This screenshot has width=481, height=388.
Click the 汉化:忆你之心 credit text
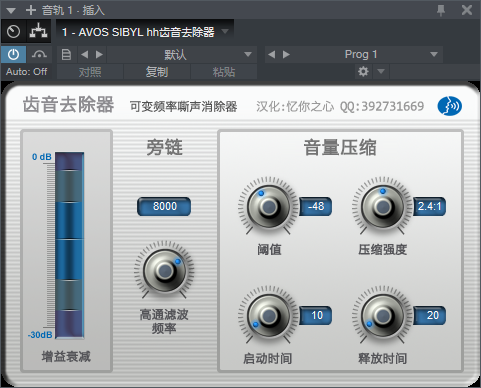295,106
